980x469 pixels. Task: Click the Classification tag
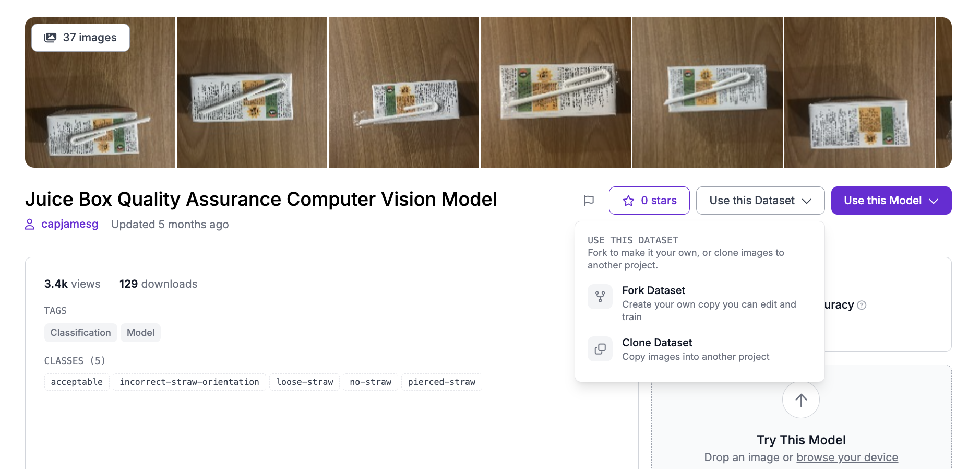[x=80, y=333]
